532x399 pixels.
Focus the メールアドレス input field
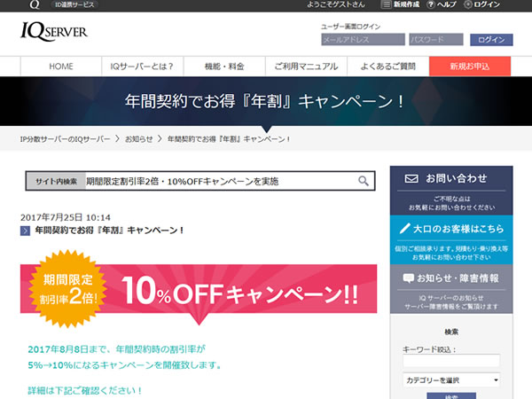[x=363, y=39]
